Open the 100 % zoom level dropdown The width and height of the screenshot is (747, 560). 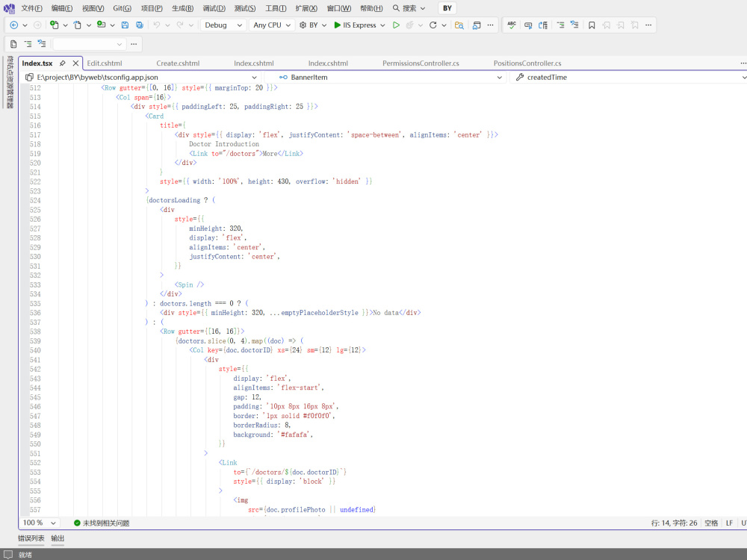[40, 523]
